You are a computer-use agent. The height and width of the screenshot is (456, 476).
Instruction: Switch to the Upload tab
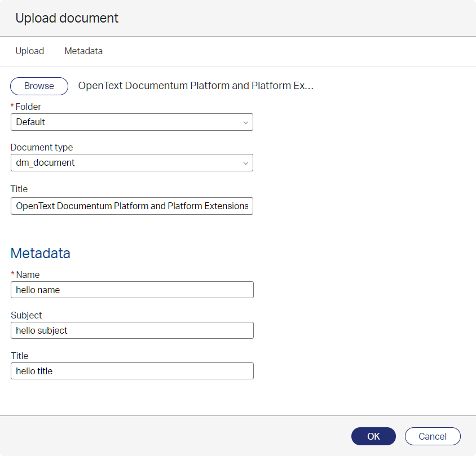tap(29, 51)
